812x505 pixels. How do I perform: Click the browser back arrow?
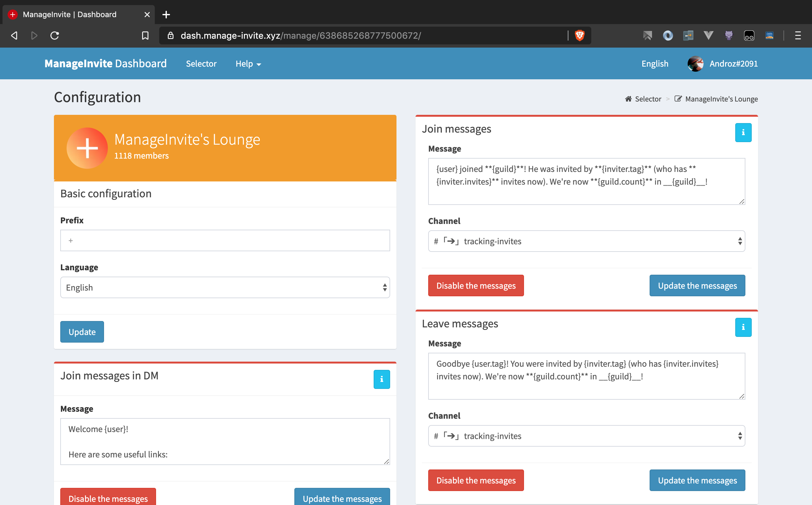[14, 36]
